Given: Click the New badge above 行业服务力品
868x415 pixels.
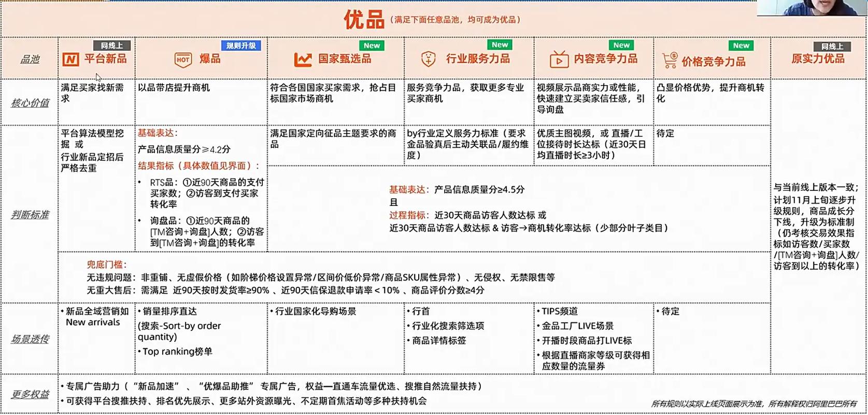Looking at the screenshot, I should tap(500, 45).
